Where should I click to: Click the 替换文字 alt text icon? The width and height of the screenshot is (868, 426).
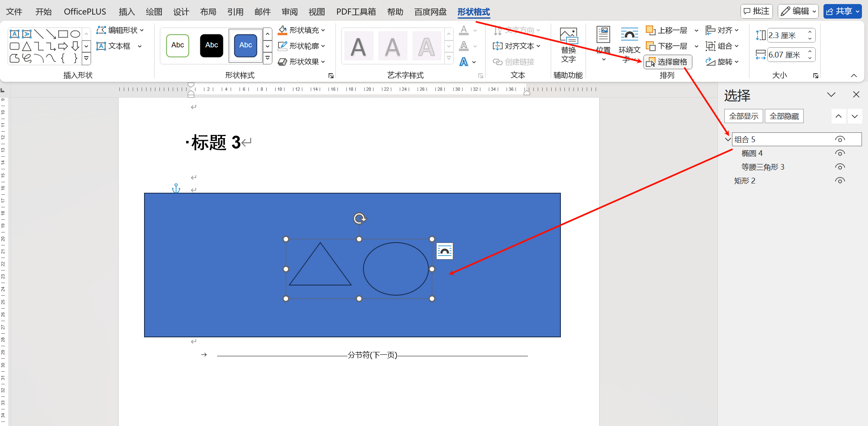568,36
